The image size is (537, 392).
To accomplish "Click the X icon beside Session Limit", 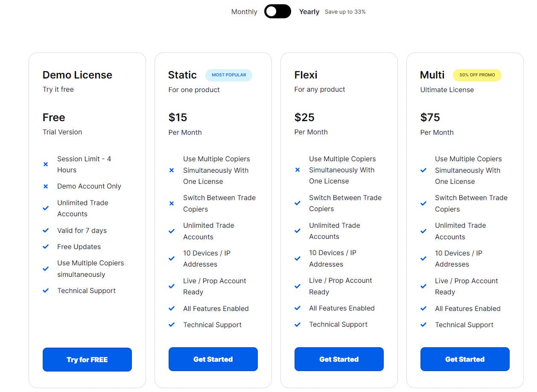I will (x=46, y=164).
